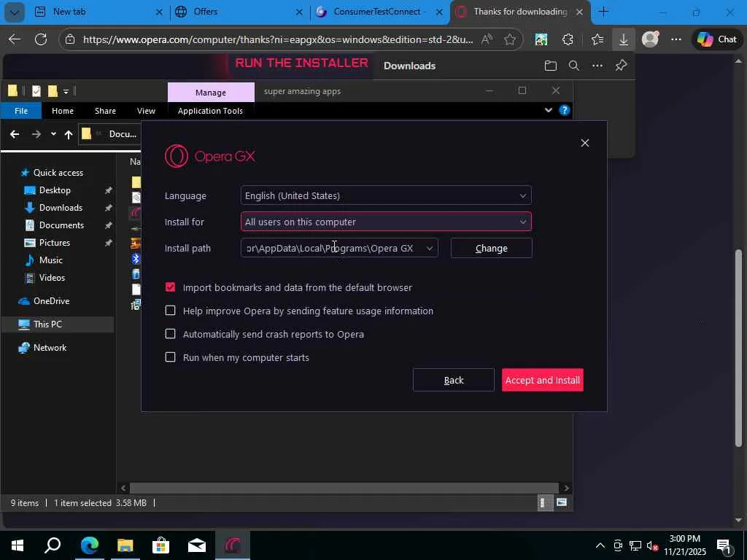Image resolution: width=747 pixels, height=560 pixels.
Task: Open the Windows Start menu
Action: point(18,545)
